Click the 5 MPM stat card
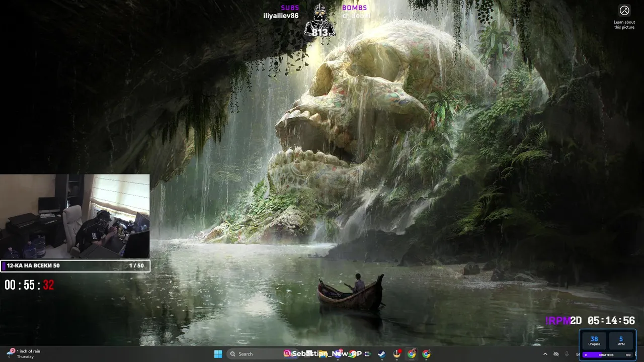Image resolution: width=644 pixels, height=362 pixels. (x=621, y=341)
